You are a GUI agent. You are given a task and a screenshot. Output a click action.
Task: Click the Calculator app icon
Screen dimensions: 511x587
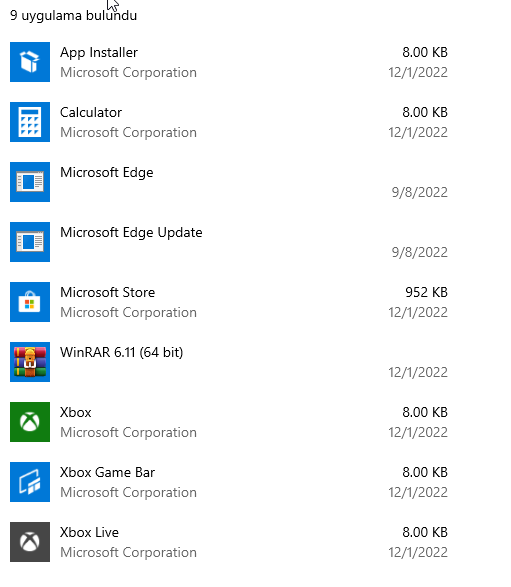pos(30,122)
